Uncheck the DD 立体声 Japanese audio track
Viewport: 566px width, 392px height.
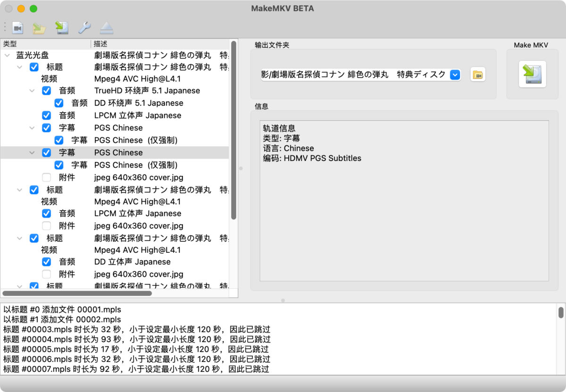[46, 262]
